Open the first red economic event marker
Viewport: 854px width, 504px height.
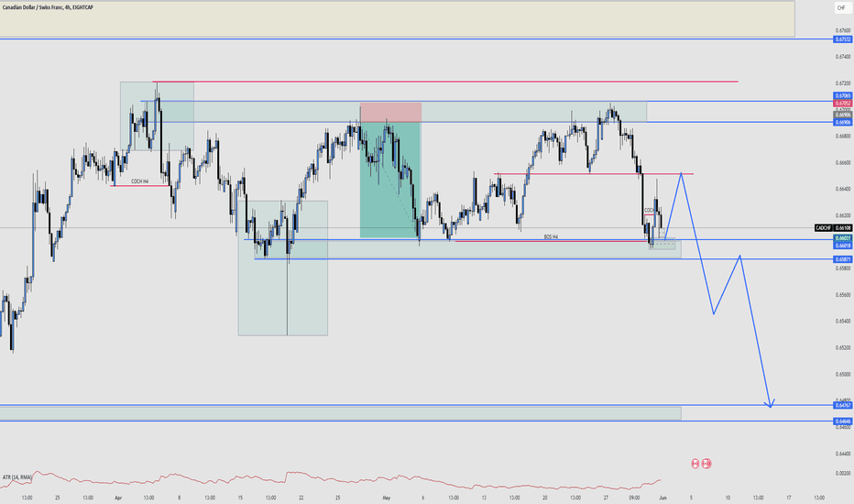pos(695,464)
